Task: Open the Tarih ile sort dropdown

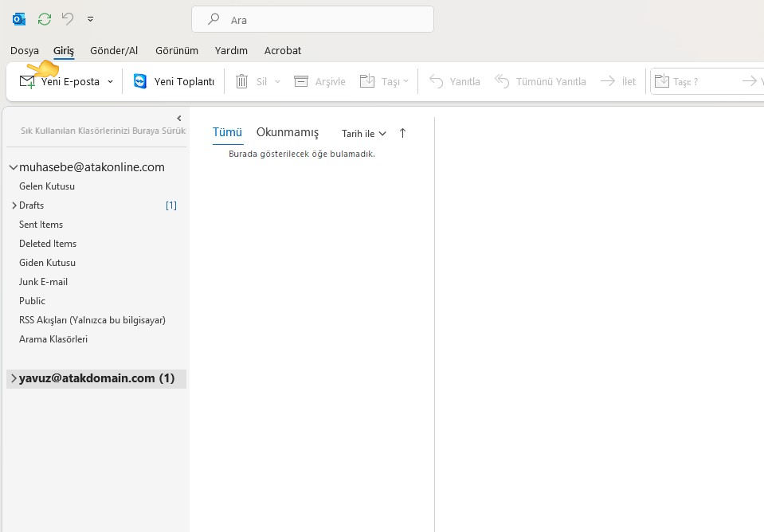Action: [x=362, y=133]
